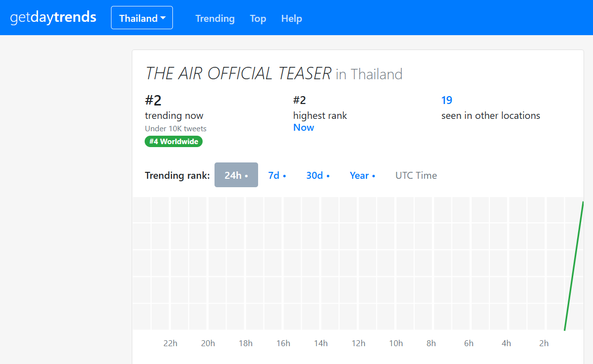Click the 22h axis label

point(170,343)
